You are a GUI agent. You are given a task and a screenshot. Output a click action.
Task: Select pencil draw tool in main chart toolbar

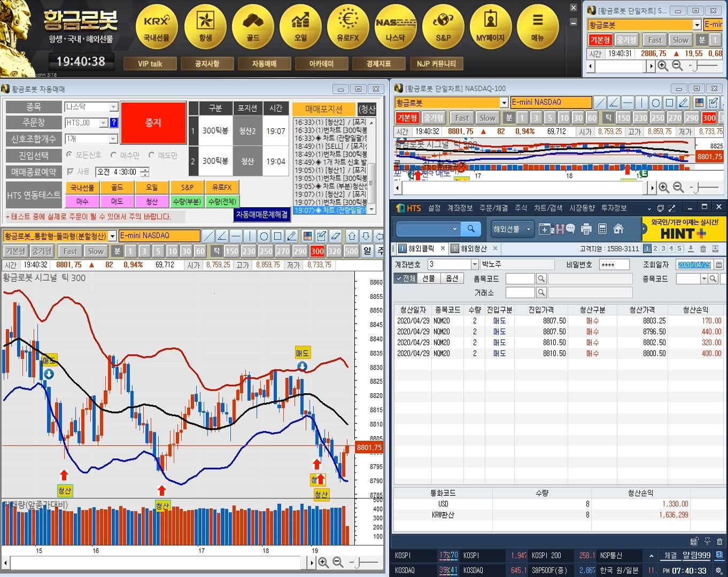292,236
